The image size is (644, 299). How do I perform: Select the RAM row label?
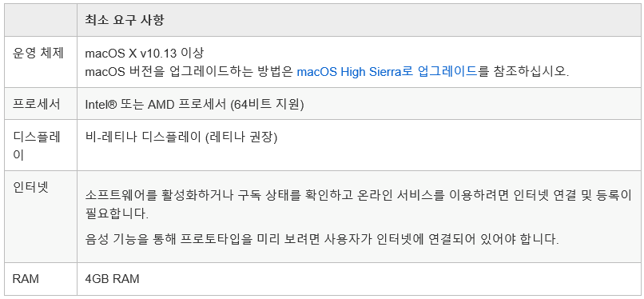click(26, 279)
